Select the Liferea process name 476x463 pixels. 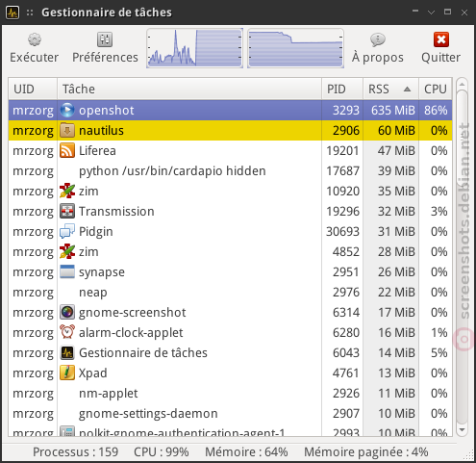97,151
